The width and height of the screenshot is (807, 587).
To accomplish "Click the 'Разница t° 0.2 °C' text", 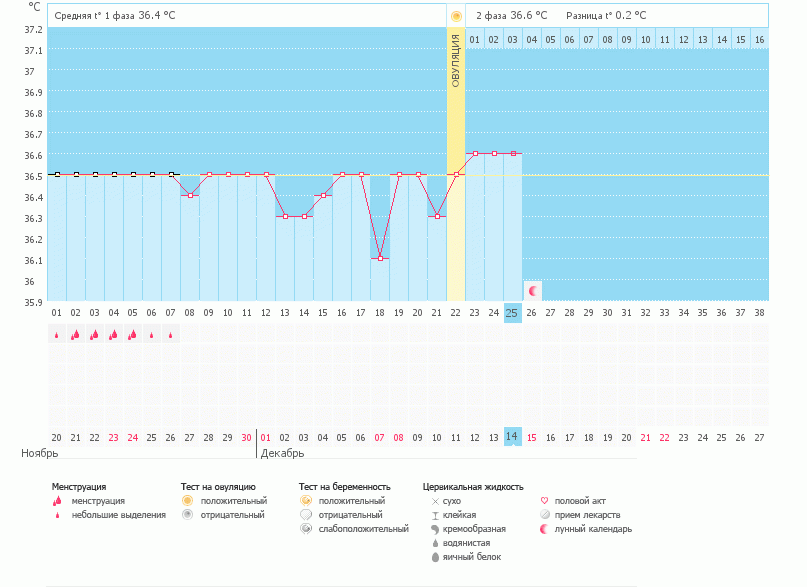I will (x=606, y=15).
